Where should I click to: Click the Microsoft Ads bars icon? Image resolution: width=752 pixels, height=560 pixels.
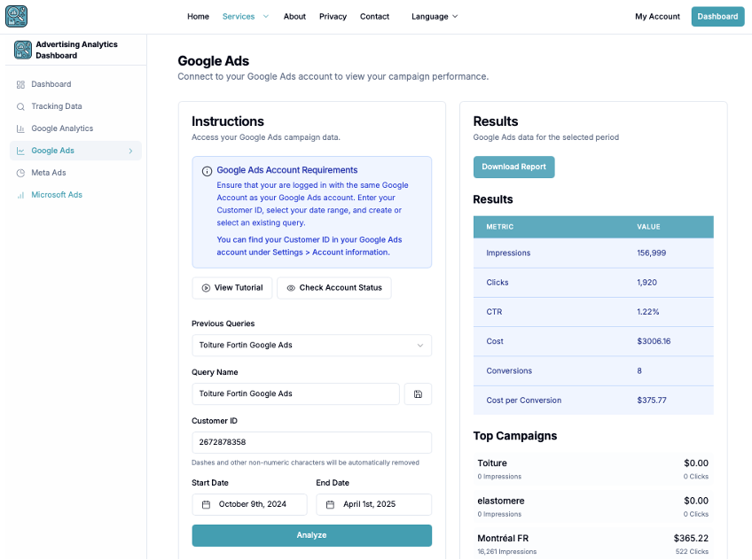20,195
